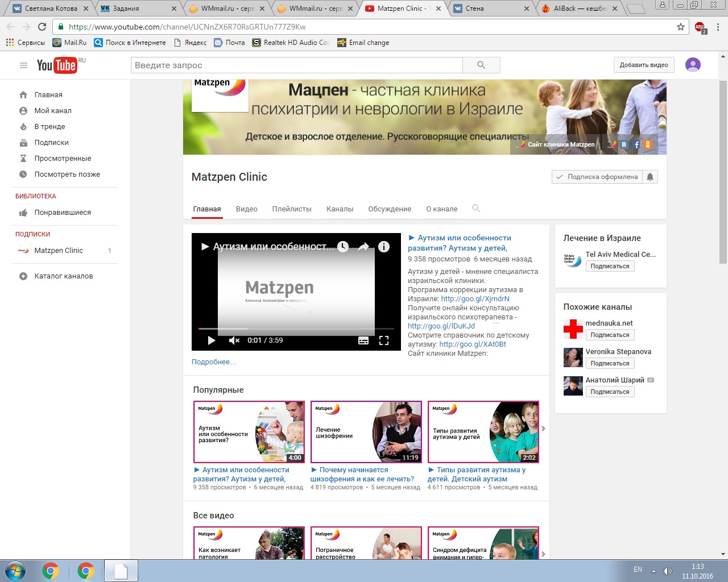The image size is (728, 582).
Task: Subscribe to Tel Aviv Medical Center channel
Action: pos(610,266)
